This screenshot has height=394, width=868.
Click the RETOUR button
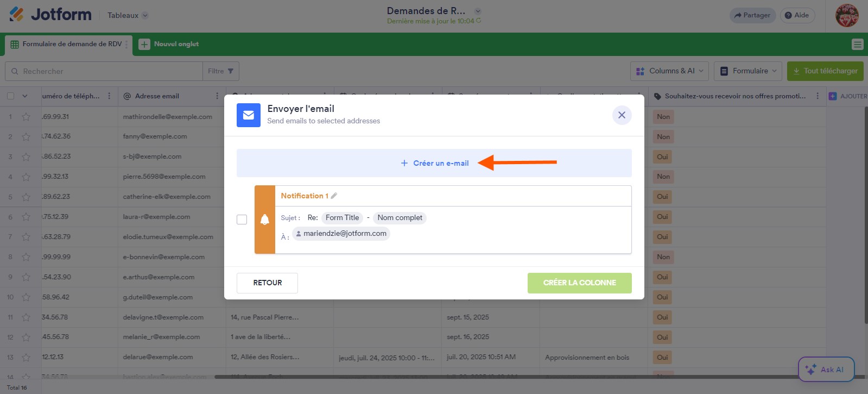coord(267,283)
